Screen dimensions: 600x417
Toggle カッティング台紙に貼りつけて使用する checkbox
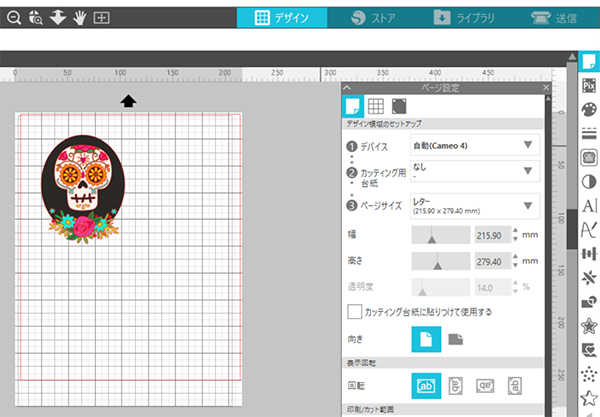click(355, 312)
